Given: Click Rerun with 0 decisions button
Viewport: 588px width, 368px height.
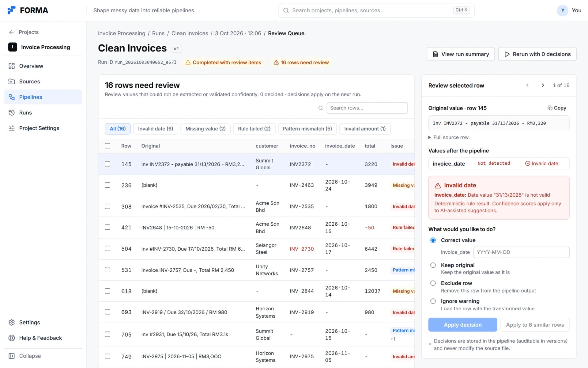Looking at the screenshot, I should (x=537, y=54).
